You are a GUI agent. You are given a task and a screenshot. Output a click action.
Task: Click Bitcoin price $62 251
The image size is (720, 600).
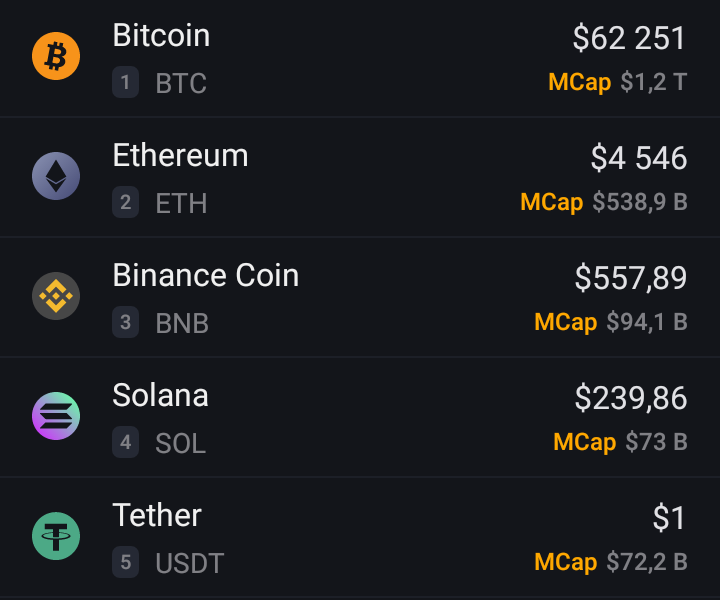pyautogui.click(x=630, y=38)
